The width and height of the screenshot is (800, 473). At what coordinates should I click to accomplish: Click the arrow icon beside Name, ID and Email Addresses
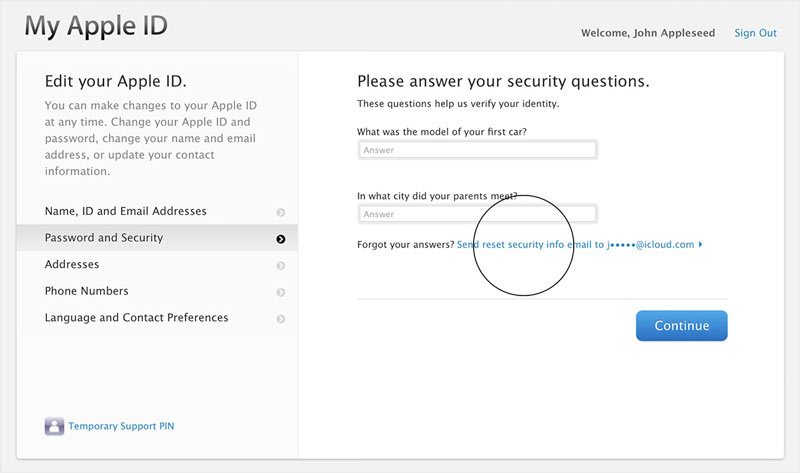tap(281, 213)
